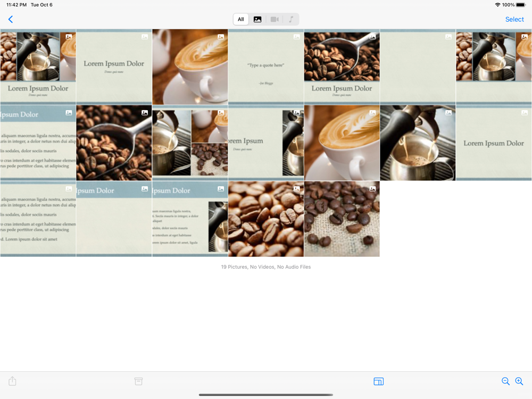
Task: Open espresso pouring into pitcher photo
Action: tap(418, 143)
